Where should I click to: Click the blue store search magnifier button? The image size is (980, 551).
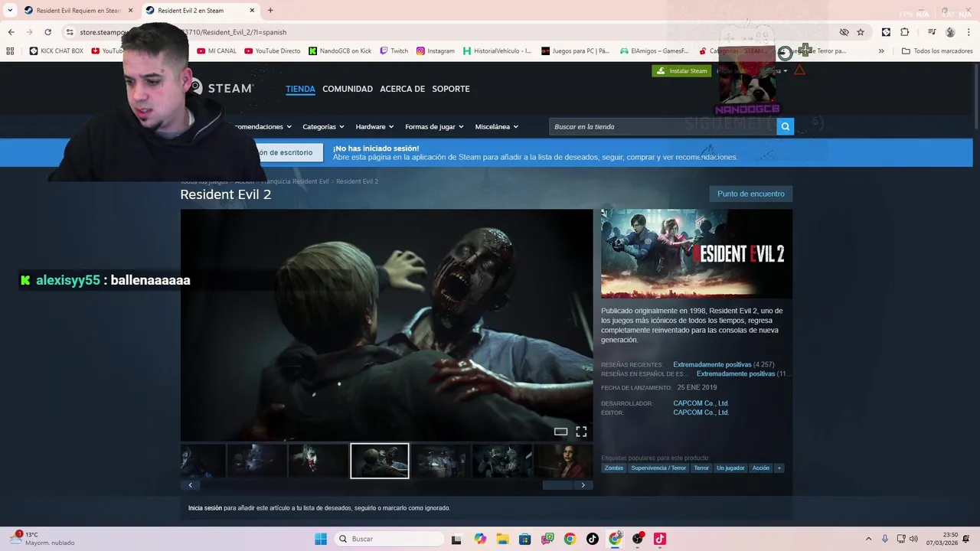[x=785, y=126]
